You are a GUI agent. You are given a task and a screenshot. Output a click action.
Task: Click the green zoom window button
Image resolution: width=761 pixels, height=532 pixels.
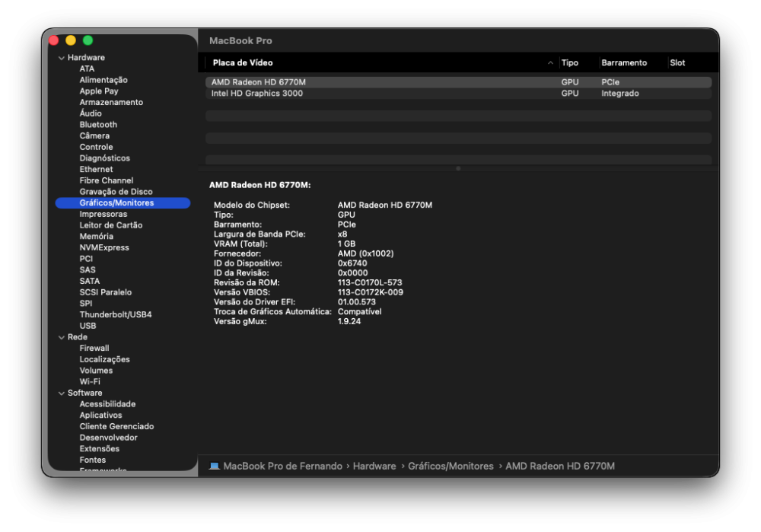click(88, 41)
